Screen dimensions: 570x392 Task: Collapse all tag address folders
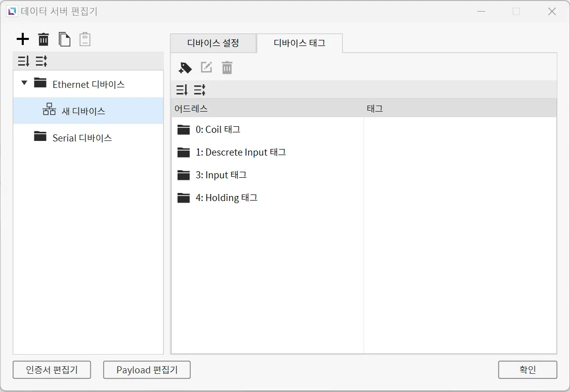pos(199,90)
